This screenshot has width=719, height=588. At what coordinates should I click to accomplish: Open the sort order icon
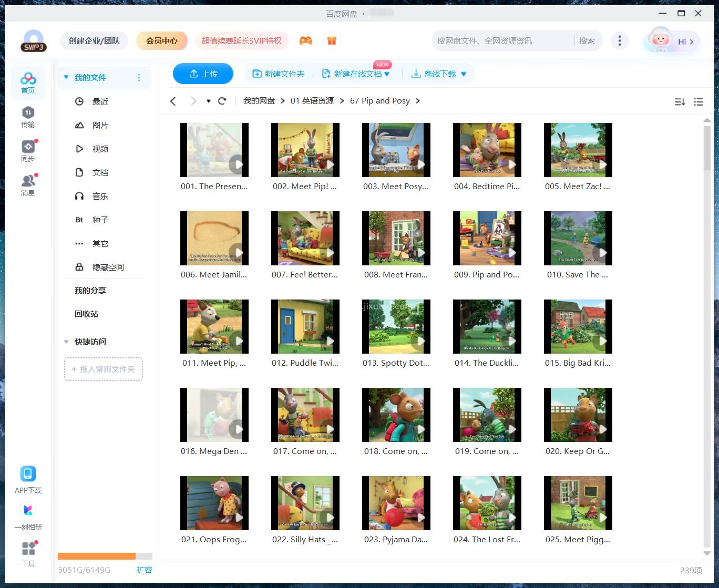tap(680, 102)
